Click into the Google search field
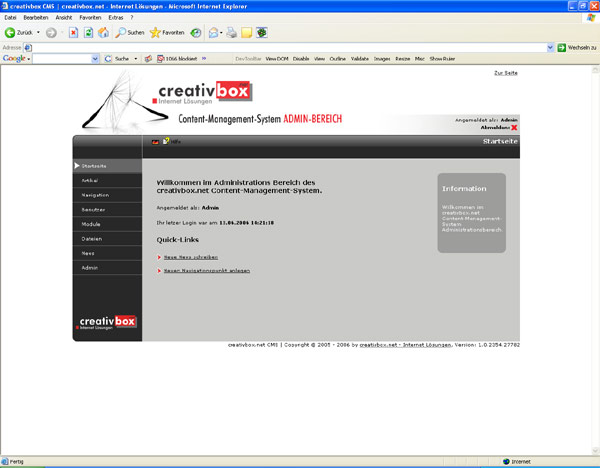The width and height of the screenshot is (600, 468). pyautogui.click(x=62, y=59)
